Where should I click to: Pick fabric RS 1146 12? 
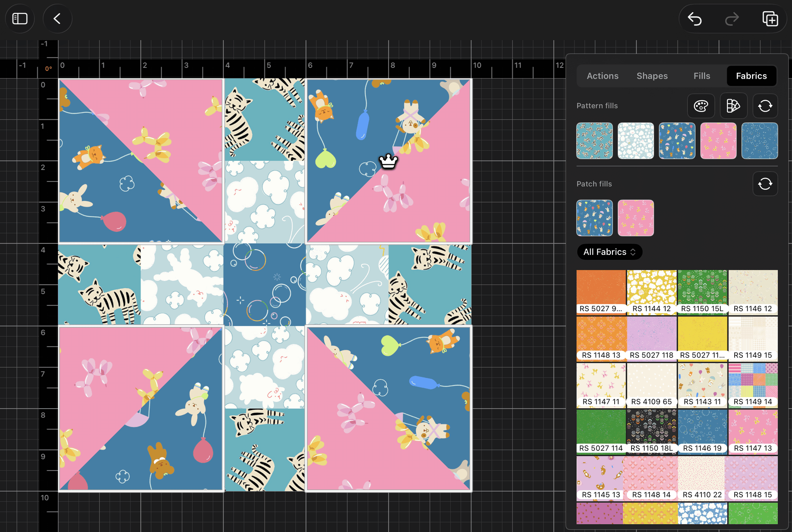(x=753, y=292)
